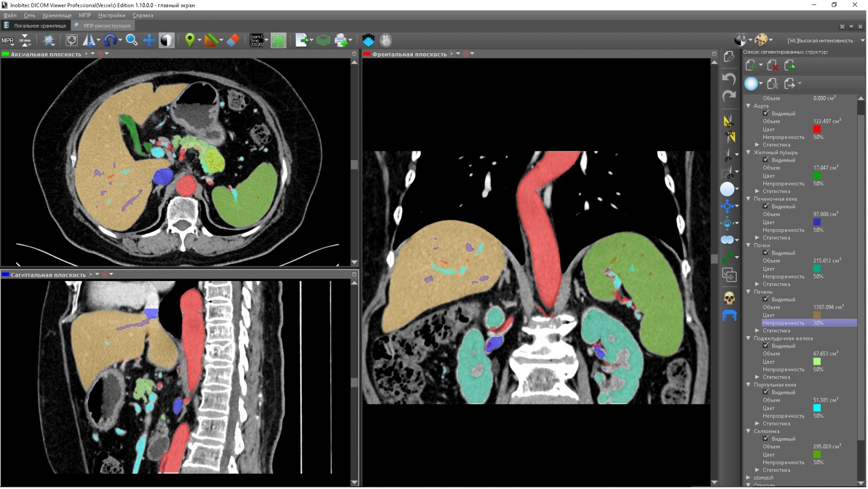Click the green stacked layers icon
Image resolution: width=868 pixels, height=489 pixels.
click(x=323, y=40)
